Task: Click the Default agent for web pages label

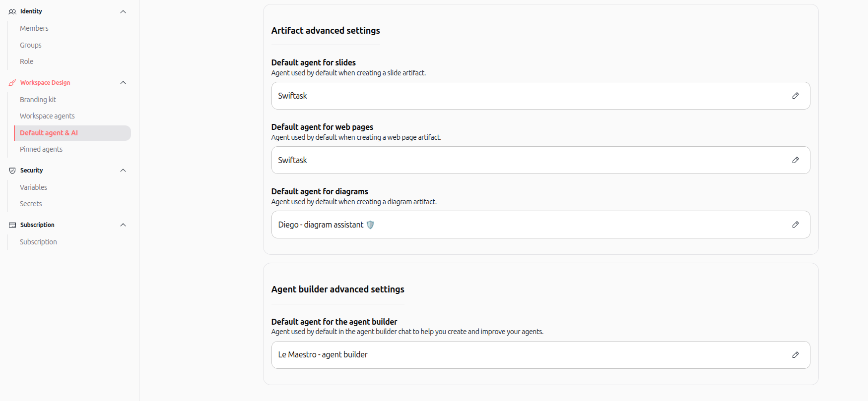Action: pyautogui.click(x=322, y=127)
